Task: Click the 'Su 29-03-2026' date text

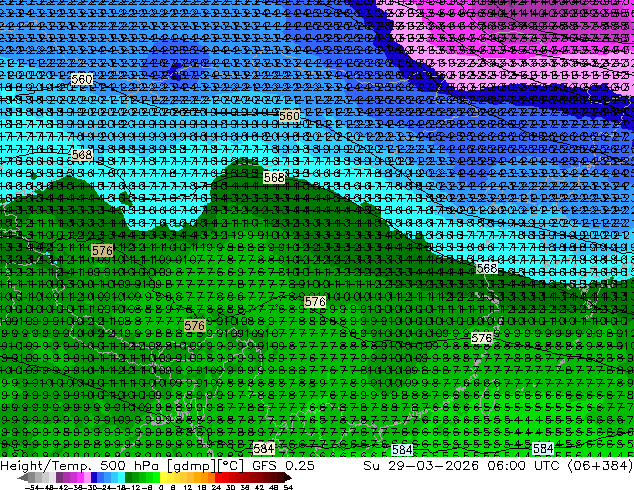Action: tap(421, 465)
